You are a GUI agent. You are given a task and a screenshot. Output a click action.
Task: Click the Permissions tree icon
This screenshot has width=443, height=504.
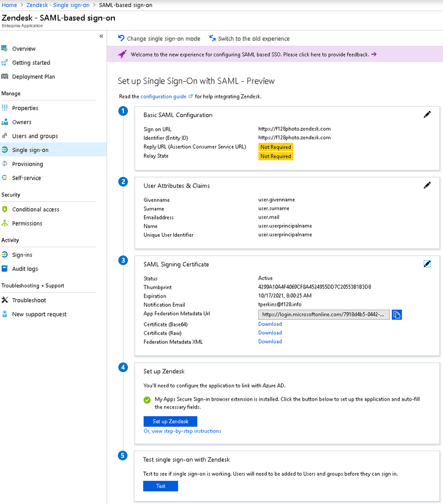5,223
